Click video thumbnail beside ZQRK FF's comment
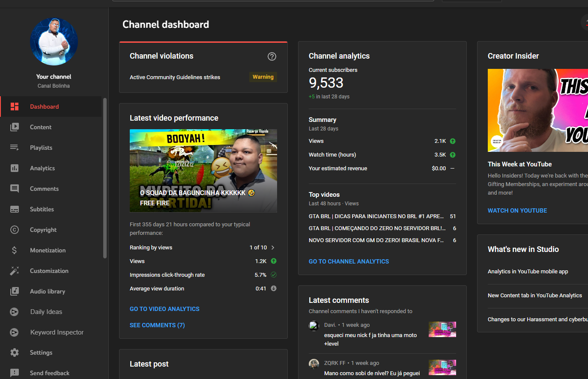Screen dimensions: 588x379 coord(442,367)
